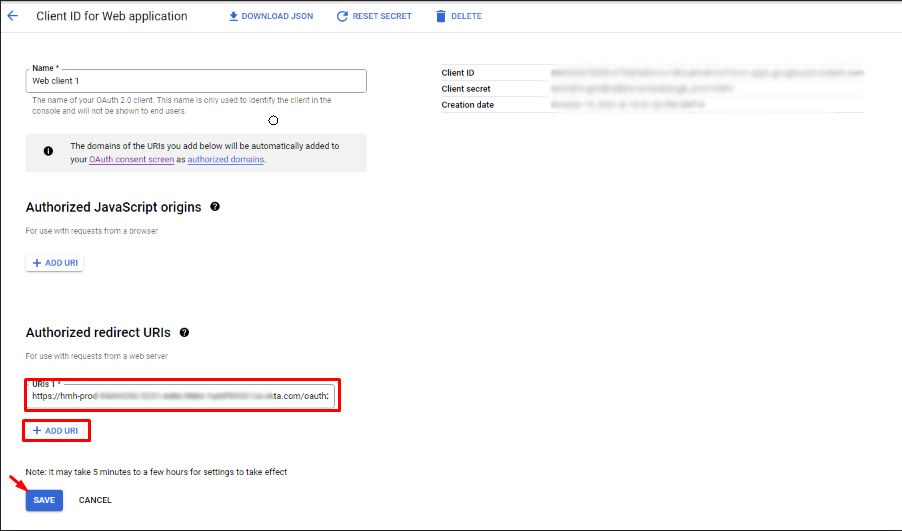Click the Reset Secret button

tap(374, 16)
